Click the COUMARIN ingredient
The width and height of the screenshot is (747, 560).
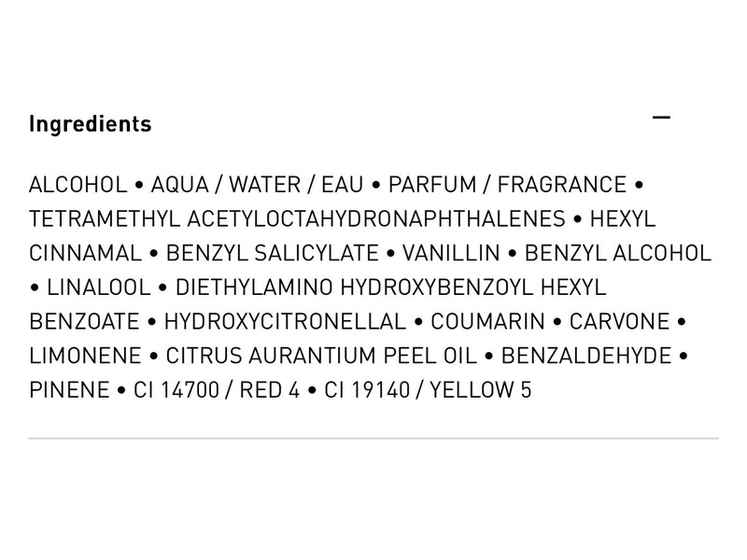(x=487, y=322)
